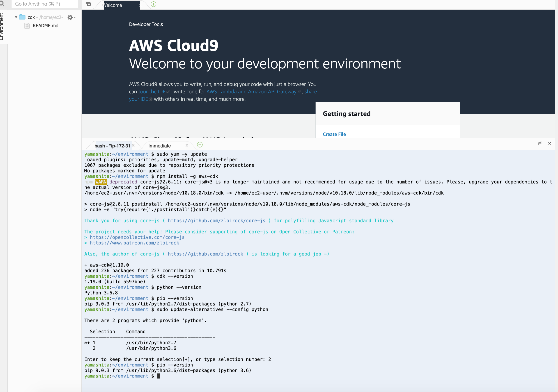Click Create File in Getting started
Screen dimensions: 558x392
coord(334,134)
